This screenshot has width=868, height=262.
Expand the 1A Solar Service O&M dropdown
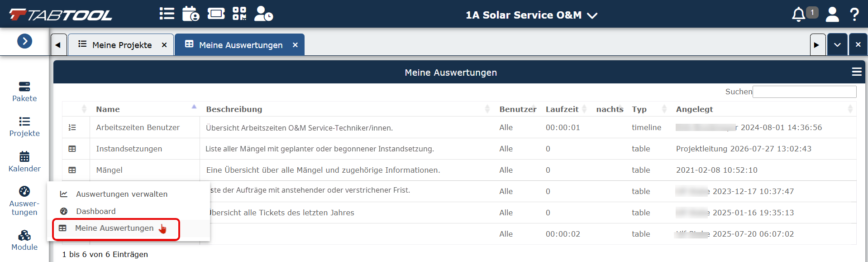tap(531, 15)
